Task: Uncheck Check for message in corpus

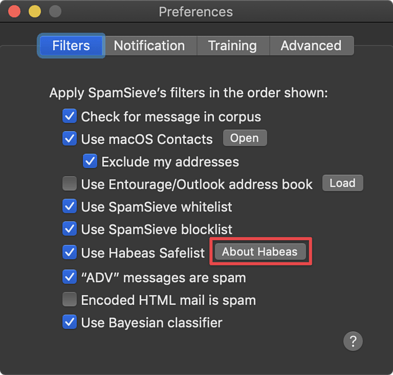Action: pyautogui.click(x=69, y=116)
